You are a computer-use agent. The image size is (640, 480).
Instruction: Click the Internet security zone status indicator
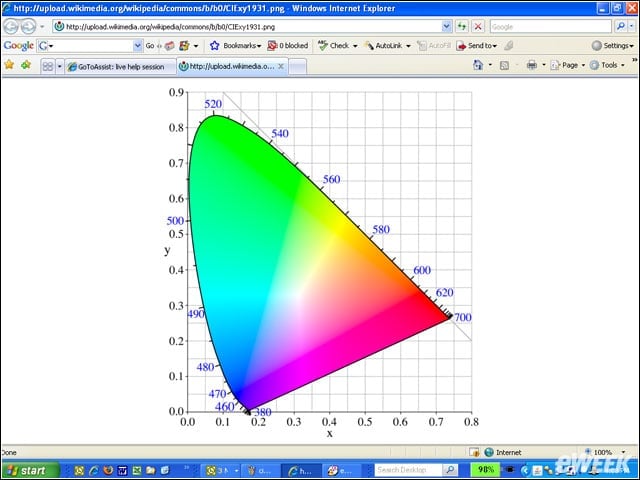[502, 452]
